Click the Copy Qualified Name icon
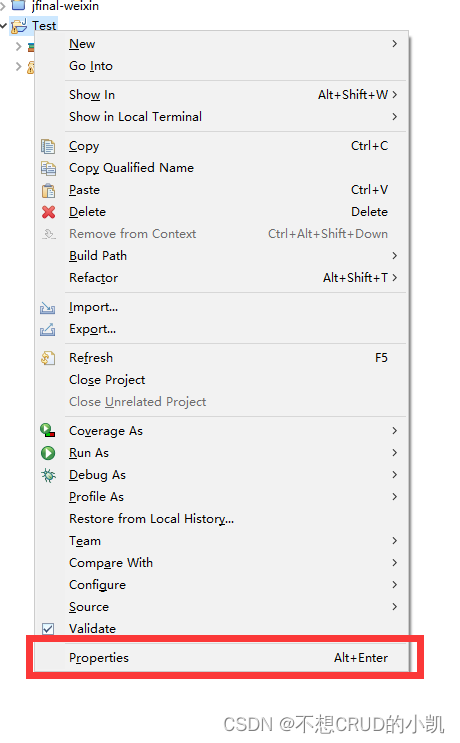Viewport: 460px width, 743px height. [48, 168]
